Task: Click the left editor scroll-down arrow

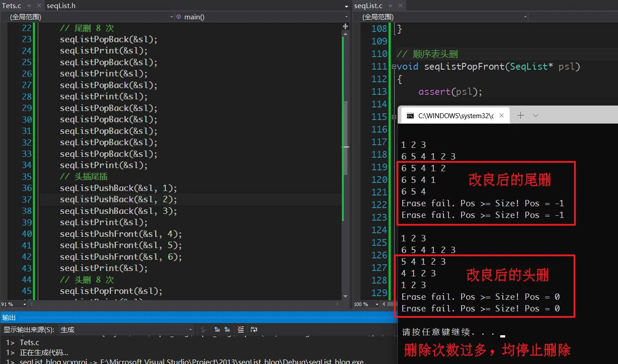Action: pos(346,297)
